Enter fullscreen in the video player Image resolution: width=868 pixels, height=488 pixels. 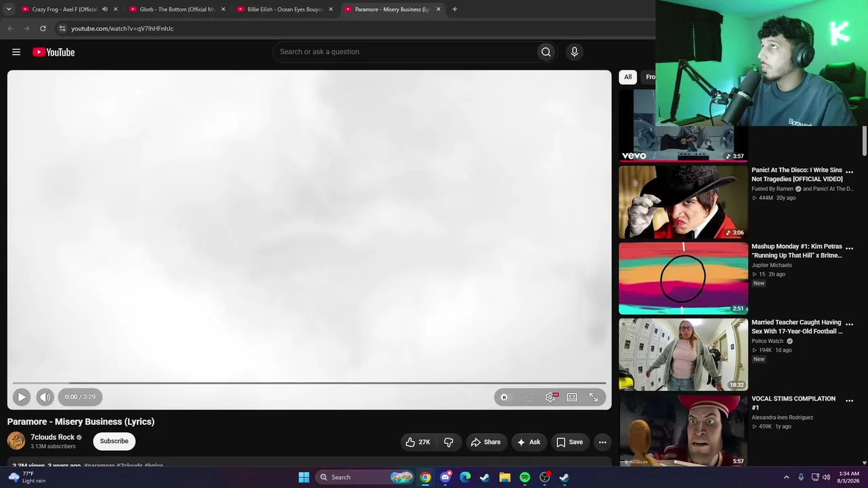tap(594, 397)
